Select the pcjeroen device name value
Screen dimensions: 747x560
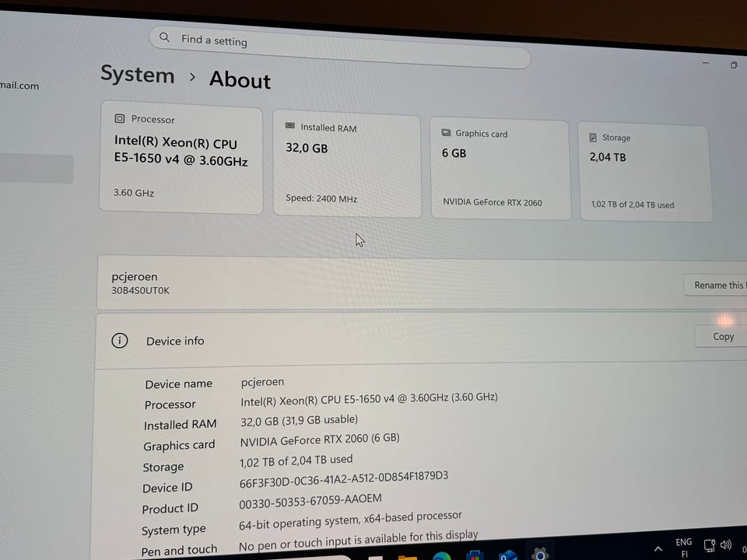[262, 382]
